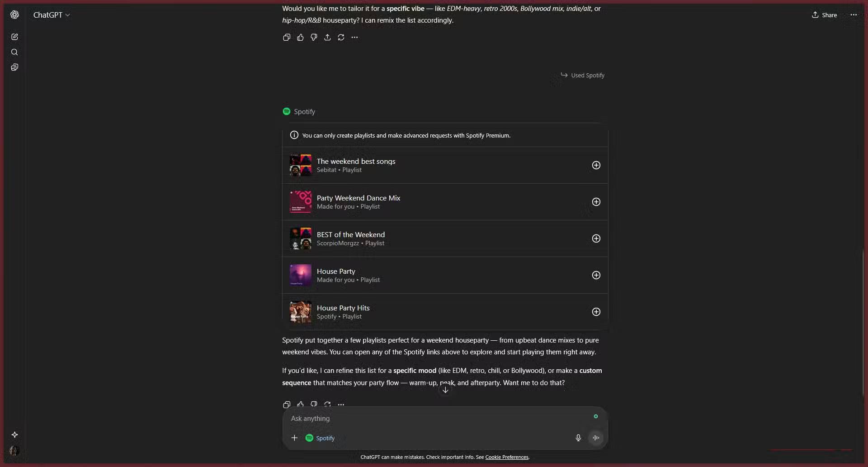The height and width of the screenshot is (467, 868).
Task: Regenerate the response with the refresh icon
Action: pyautogui.click(x=340, y=37)
